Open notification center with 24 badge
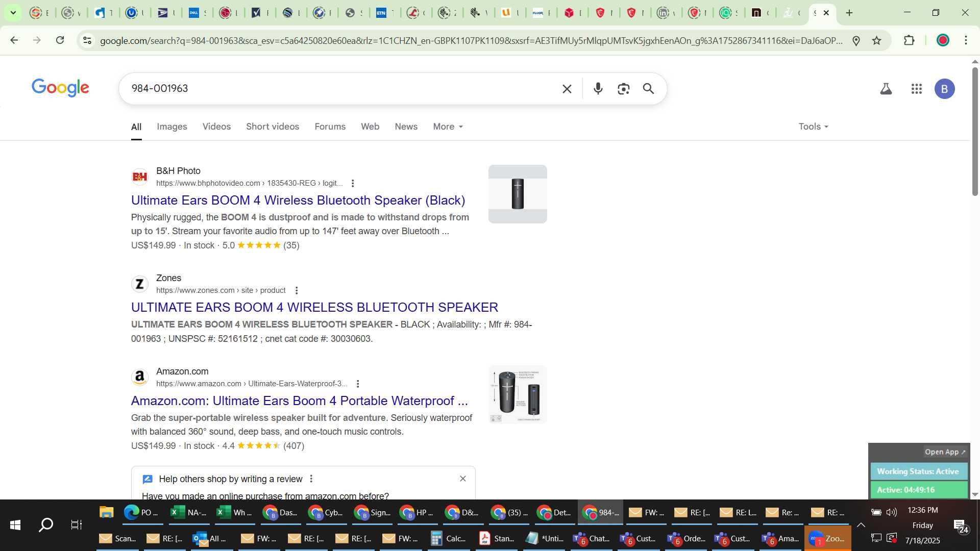Screen dimensions: 980x551 (x=961, y=526)
